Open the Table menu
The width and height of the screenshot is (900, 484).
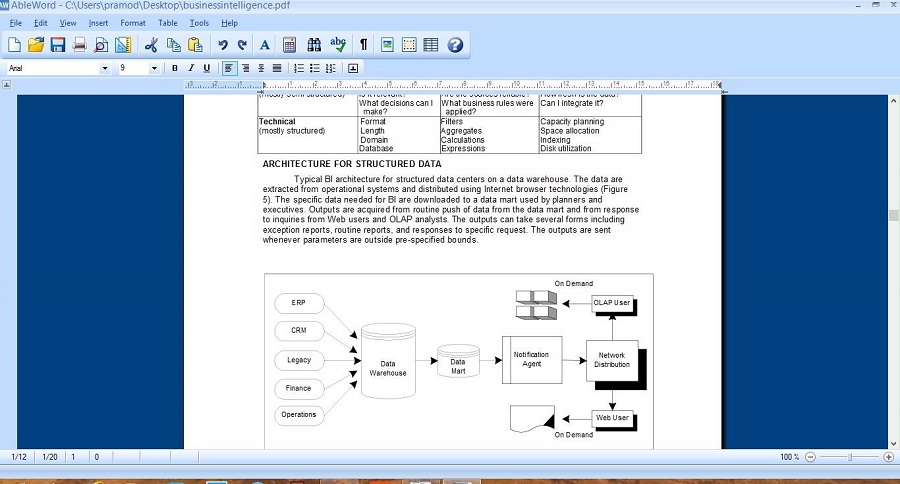168,23
